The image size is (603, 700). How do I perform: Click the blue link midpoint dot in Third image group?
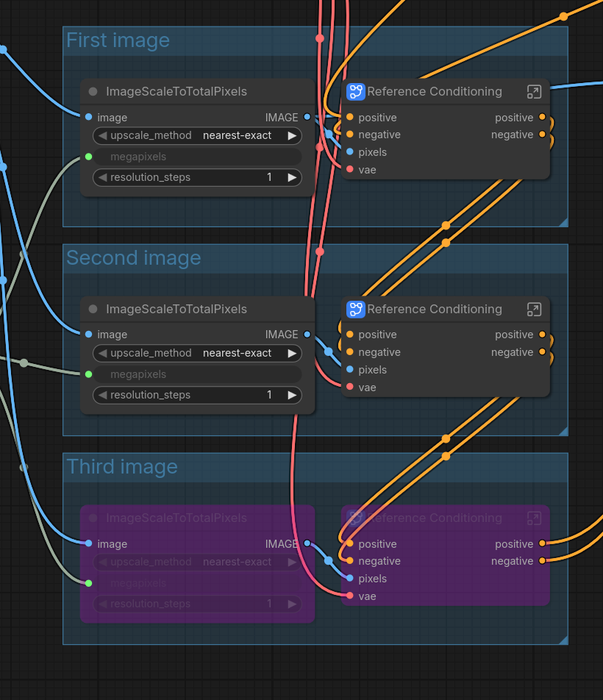point(329,560)
